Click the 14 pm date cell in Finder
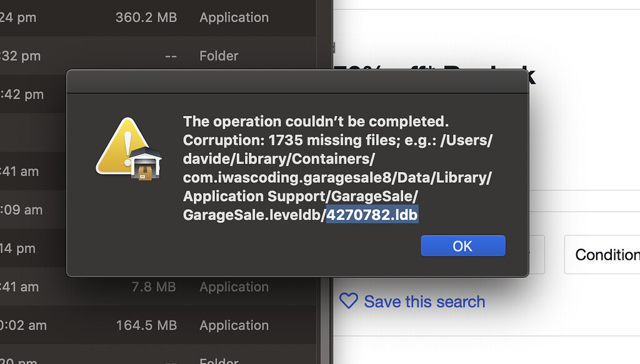640x364 pixels. [18, 248]
